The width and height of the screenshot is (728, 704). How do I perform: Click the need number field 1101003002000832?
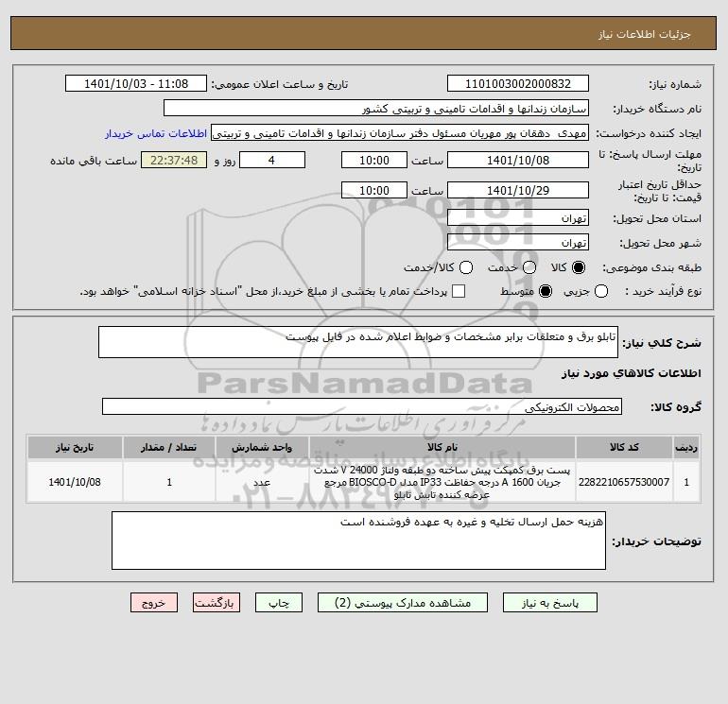[518, 83]
